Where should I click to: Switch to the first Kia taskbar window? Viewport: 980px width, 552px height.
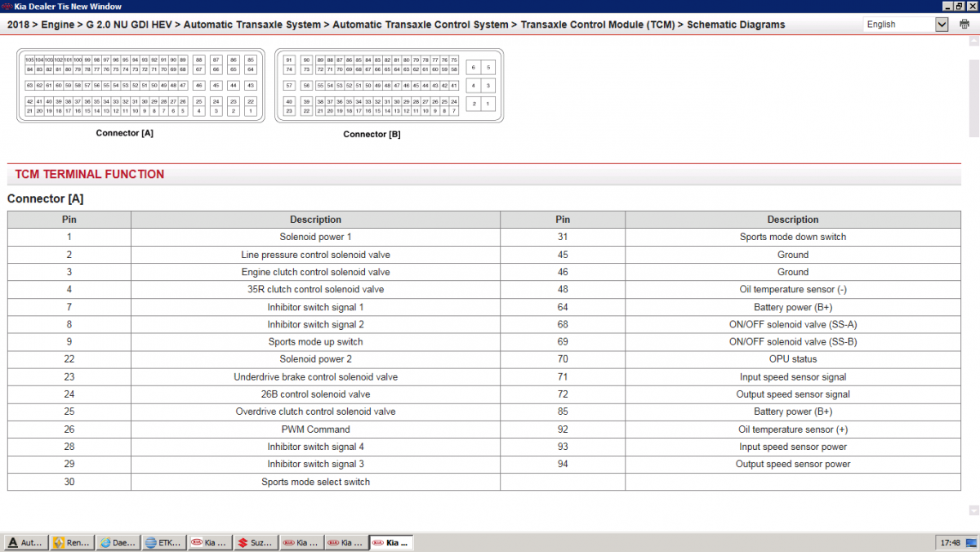pyautogui.click(x=209, y=542)
